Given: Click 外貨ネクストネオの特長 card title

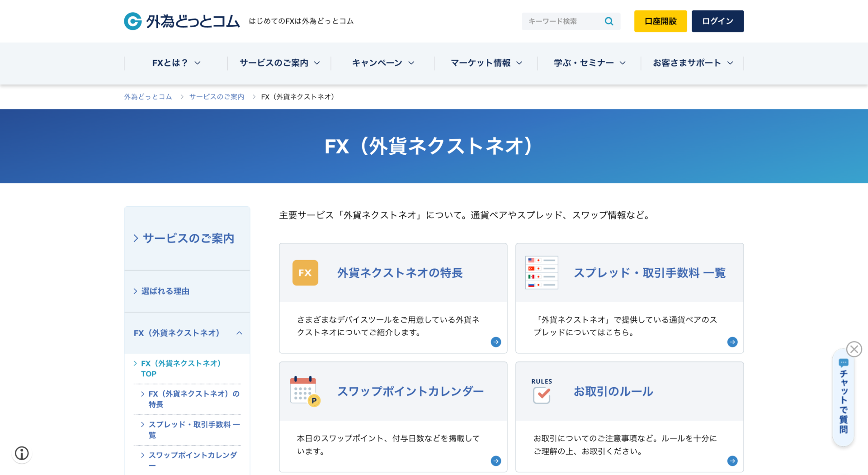Looking at the screenshot, I should (400, 273).
